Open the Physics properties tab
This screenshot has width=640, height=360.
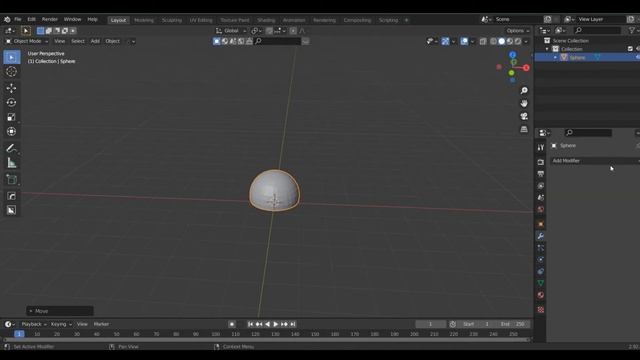point(540,260)
